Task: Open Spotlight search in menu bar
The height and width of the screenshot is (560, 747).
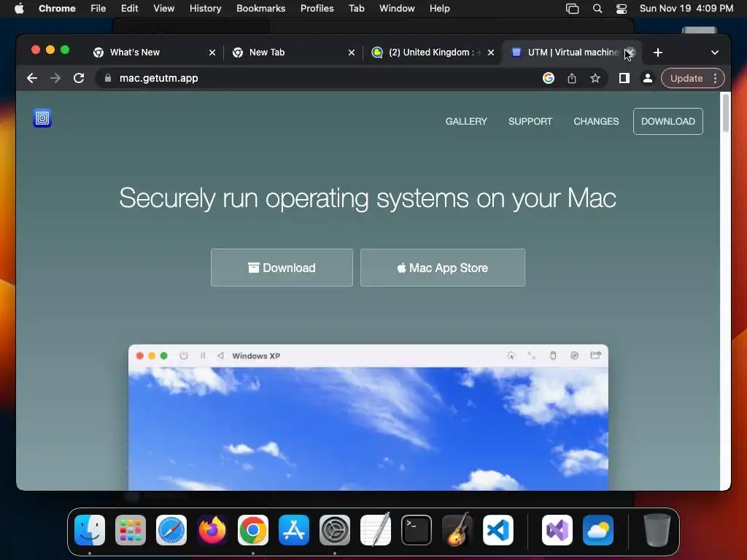Action: pos(597,9)
